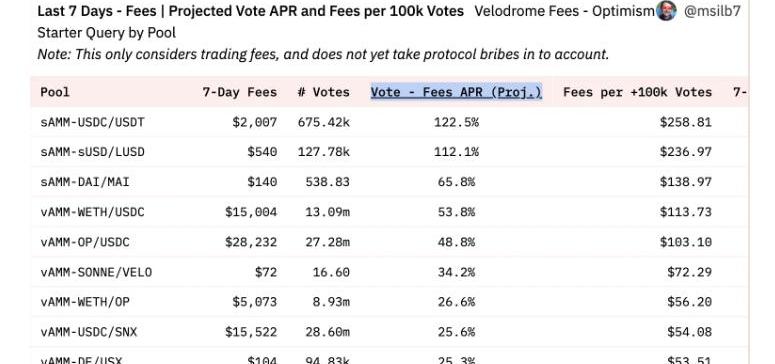Select the vAMM-OP/USDC pool cell
Viewport: 775px width, 364px height.
click(x=85, y=242)
